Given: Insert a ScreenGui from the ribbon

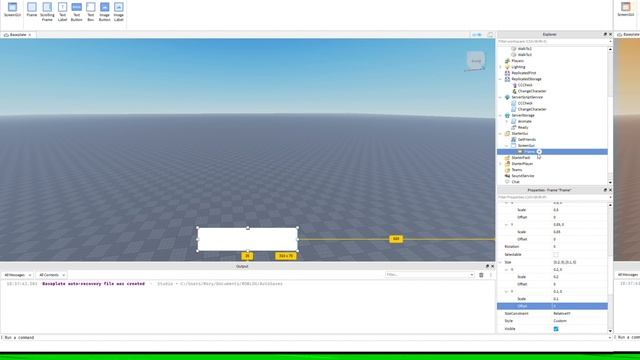Looking at the screenshot, I should pos(12,10).
